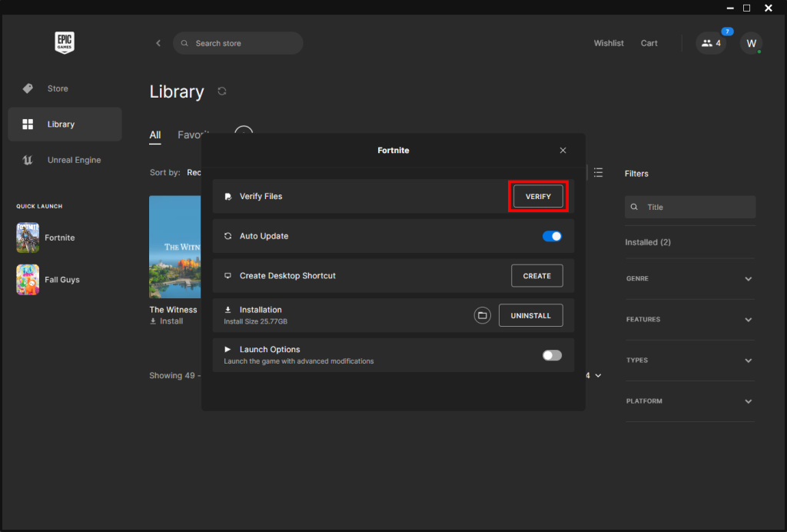Open the friends list button
The height and width of the screenshot is (532, 787).
711,43
